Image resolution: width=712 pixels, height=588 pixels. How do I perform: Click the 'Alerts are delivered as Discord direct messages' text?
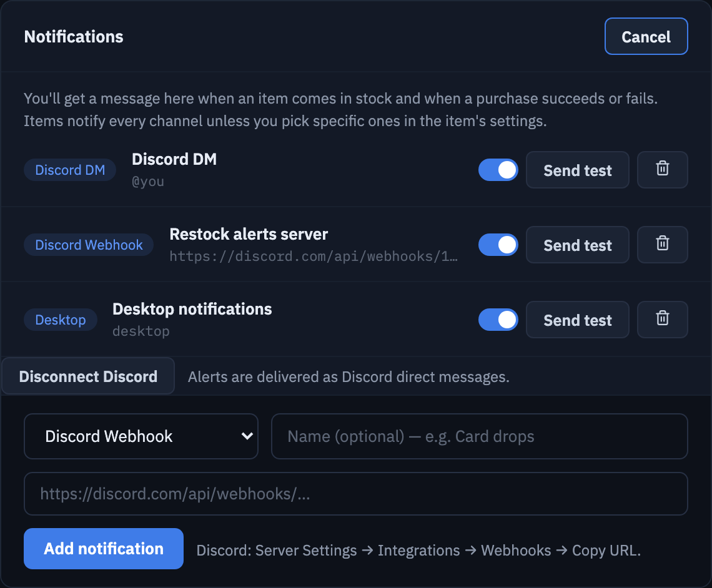coord(349,376)
